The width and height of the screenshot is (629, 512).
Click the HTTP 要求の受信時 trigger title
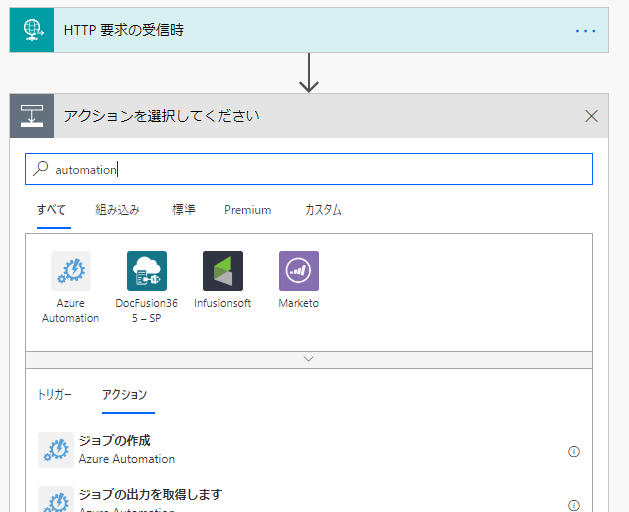[124, 30]
